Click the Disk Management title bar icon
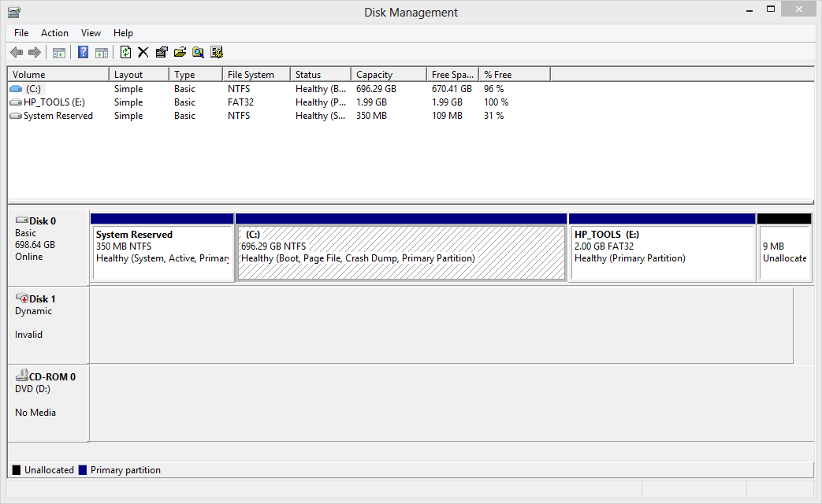The height and width of the screenshot is (504, 822). [x=14, y=12]
